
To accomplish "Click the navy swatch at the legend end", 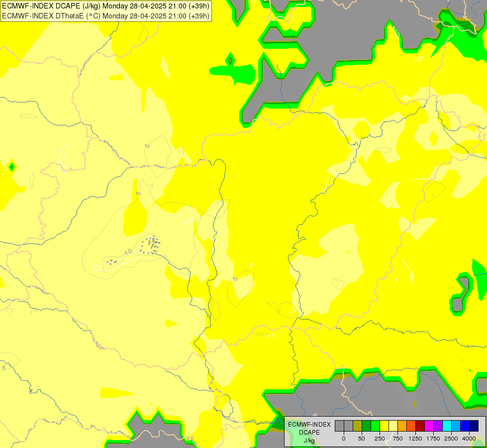I will pyautogui.click(x=474, y=426).
